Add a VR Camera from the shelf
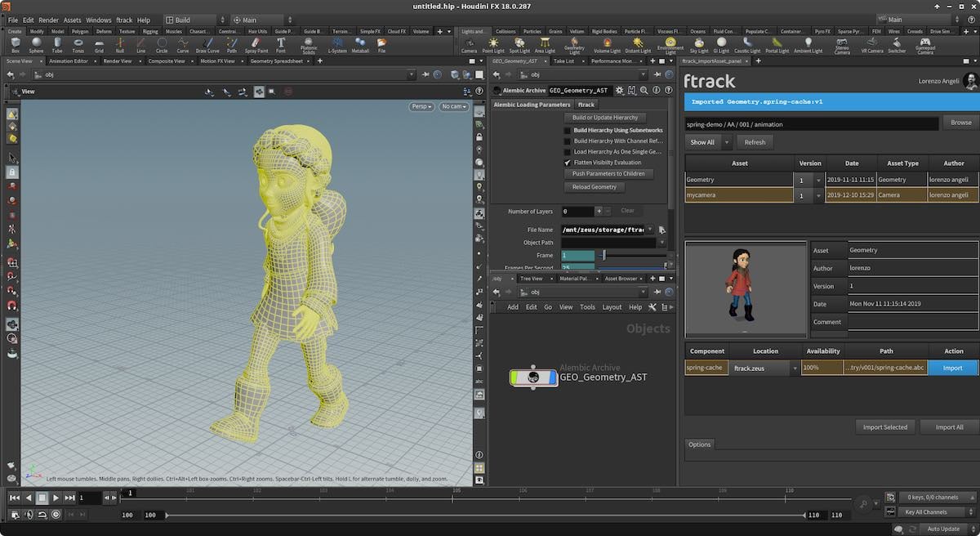Screen dimensions: 980x536 coord(872,45)
